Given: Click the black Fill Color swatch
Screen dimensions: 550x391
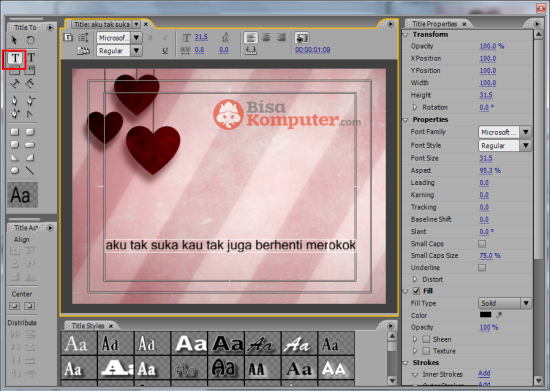Looking at the screenshot, I should tap(485, 315).
